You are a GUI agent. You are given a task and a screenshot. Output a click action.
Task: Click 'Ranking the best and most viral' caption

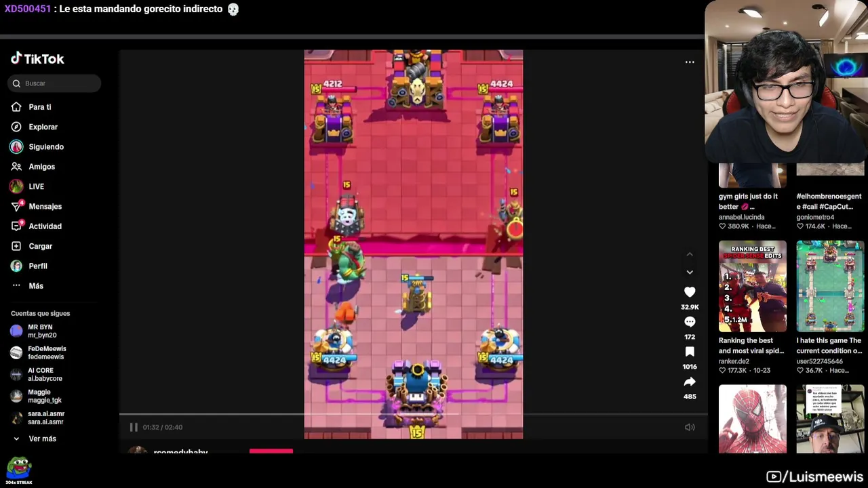[751, 346]
